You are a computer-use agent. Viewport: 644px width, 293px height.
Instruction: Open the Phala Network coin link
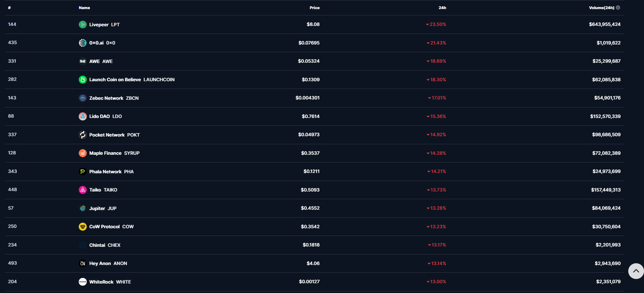click(105, 172)
